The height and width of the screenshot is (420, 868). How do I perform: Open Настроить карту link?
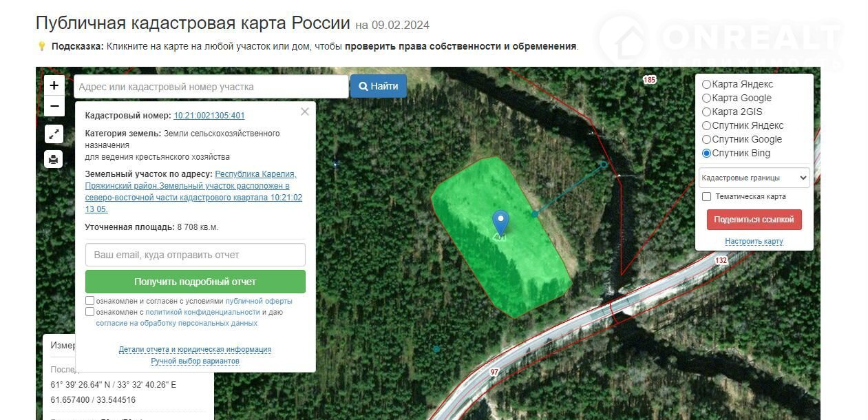pos(754,241)
